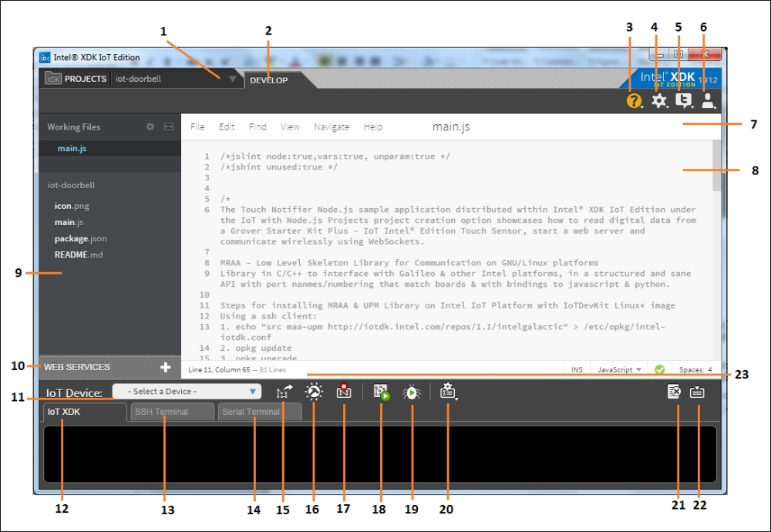Viewport: 771px width, 532px height.
Task: Click the editor's vertical scrollbar thumb
Action: pyautogui.click(x=716, y=166)
